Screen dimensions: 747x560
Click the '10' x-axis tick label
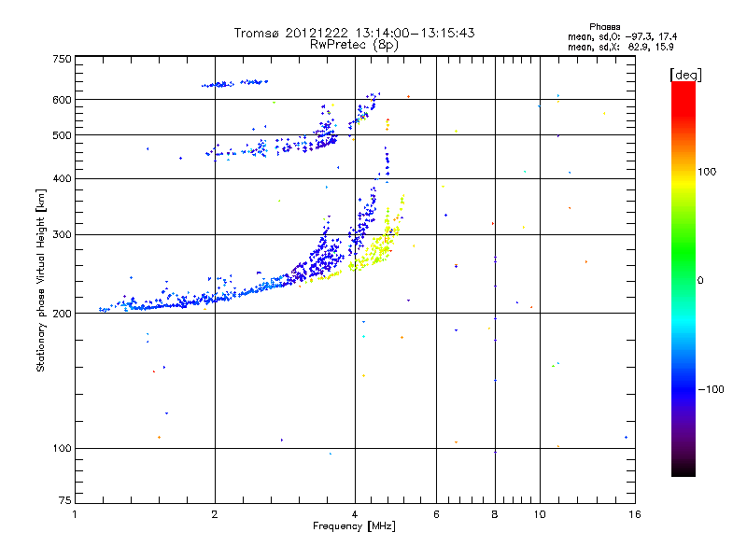[x=540, y=514]
